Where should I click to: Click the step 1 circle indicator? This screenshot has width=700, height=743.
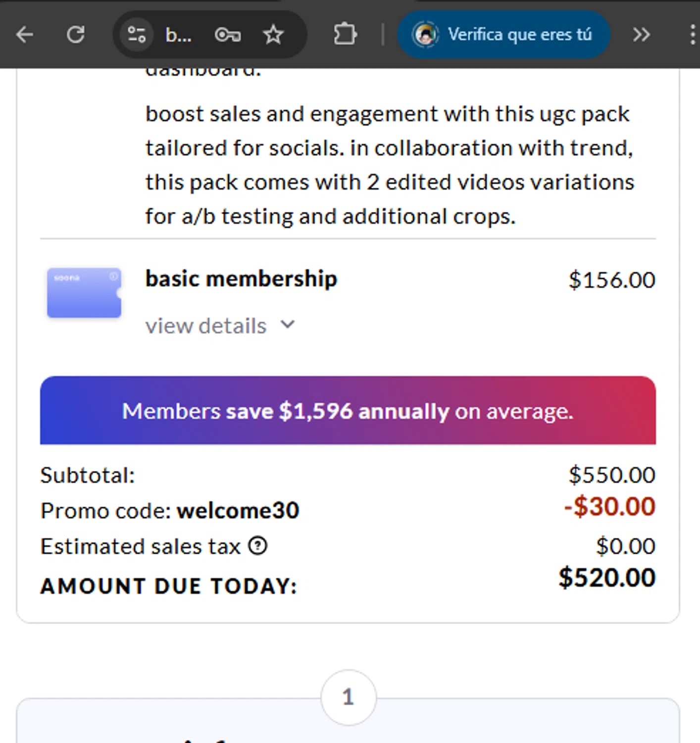(349, 697)
